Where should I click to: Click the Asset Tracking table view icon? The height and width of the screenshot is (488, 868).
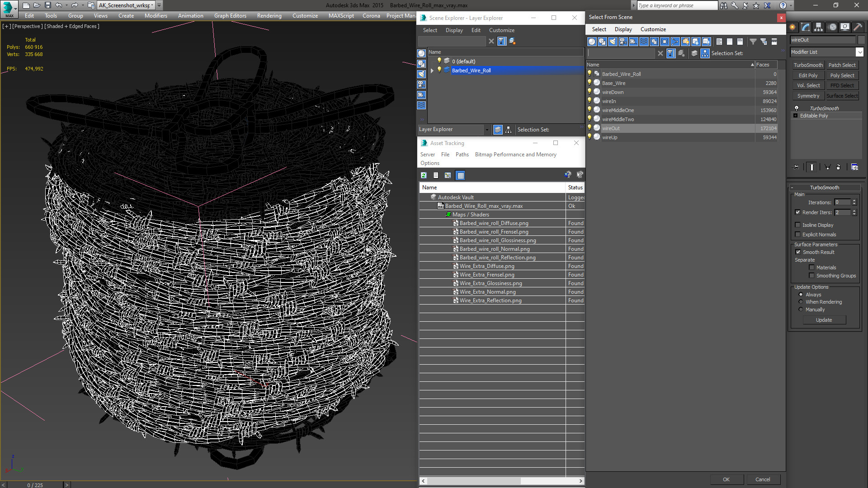click(460, 175)
